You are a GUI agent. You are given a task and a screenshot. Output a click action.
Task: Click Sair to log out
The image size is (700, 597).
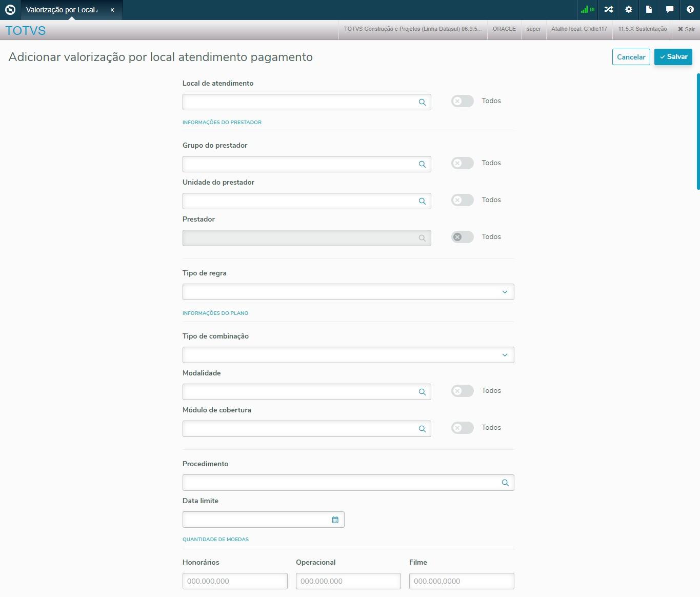click(686, 29)
